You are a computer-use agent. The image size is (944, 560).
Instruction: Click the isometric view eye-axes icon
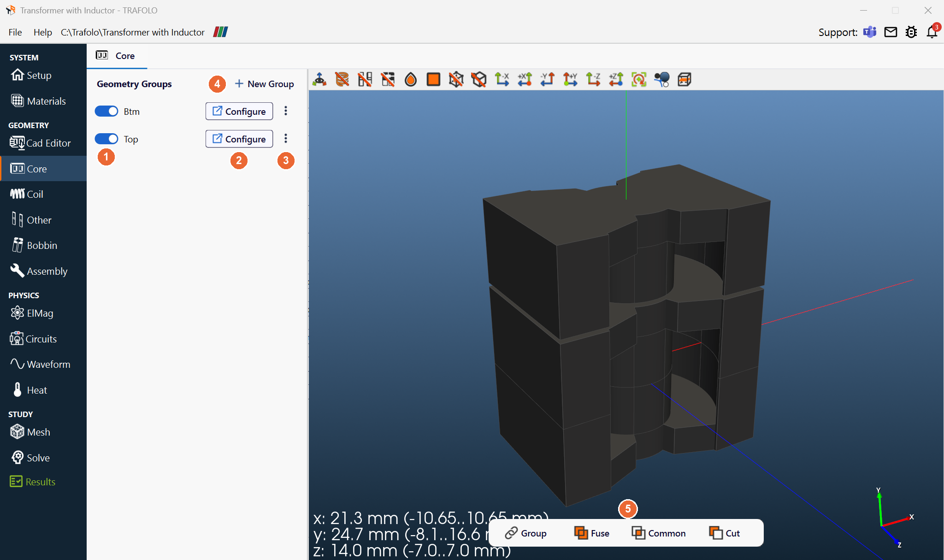point(319,79)
